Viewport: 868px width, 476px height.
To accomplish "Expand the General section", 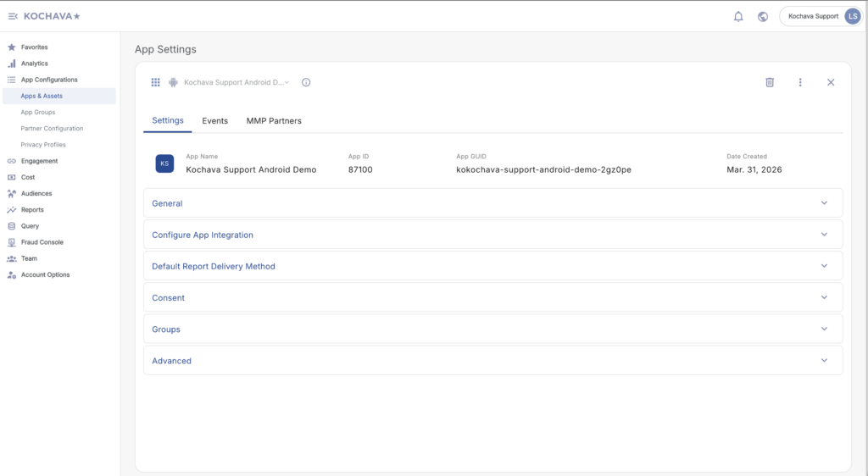I will (492, 203).
